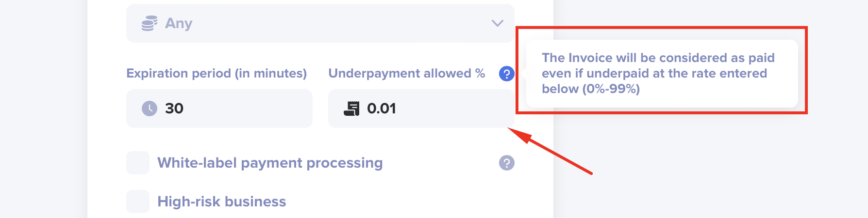Focus the expiration period field showing 30
This screenshot has width=868, height=218.
tap(219, 109)
